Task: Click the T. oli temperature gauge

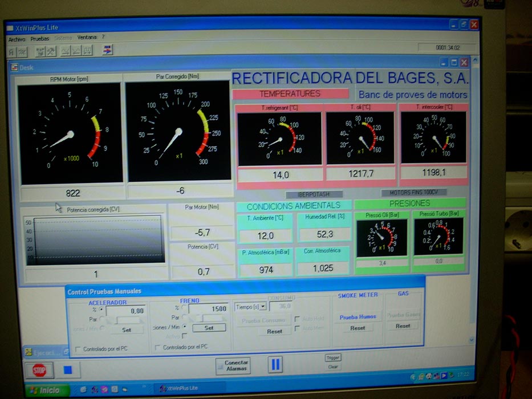Action: [360, 138]
